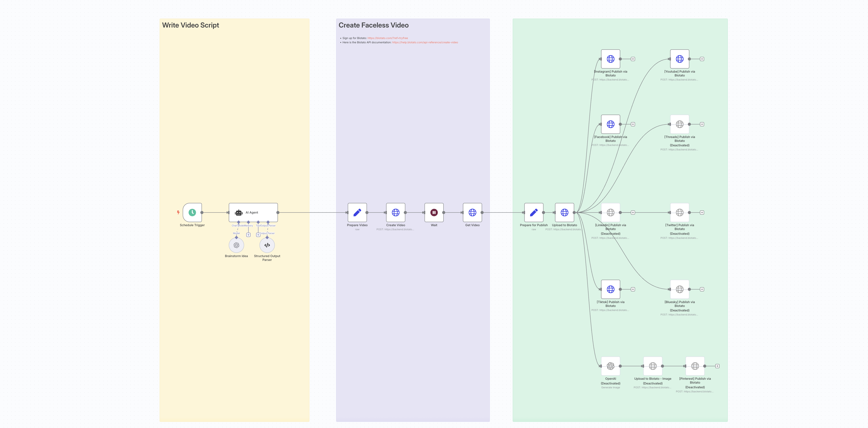This screenshot has width=868, height=428.
Task: Add a Tool sub-node with plus button
Action: coord(258,235)
